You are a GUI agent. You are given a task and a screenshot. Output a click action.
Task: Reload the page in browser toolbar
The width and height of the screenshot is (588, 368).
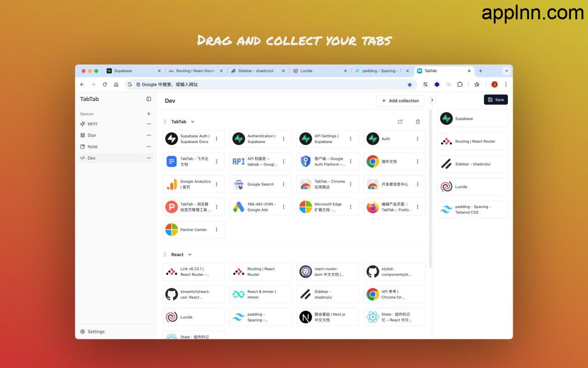(105, 85)
